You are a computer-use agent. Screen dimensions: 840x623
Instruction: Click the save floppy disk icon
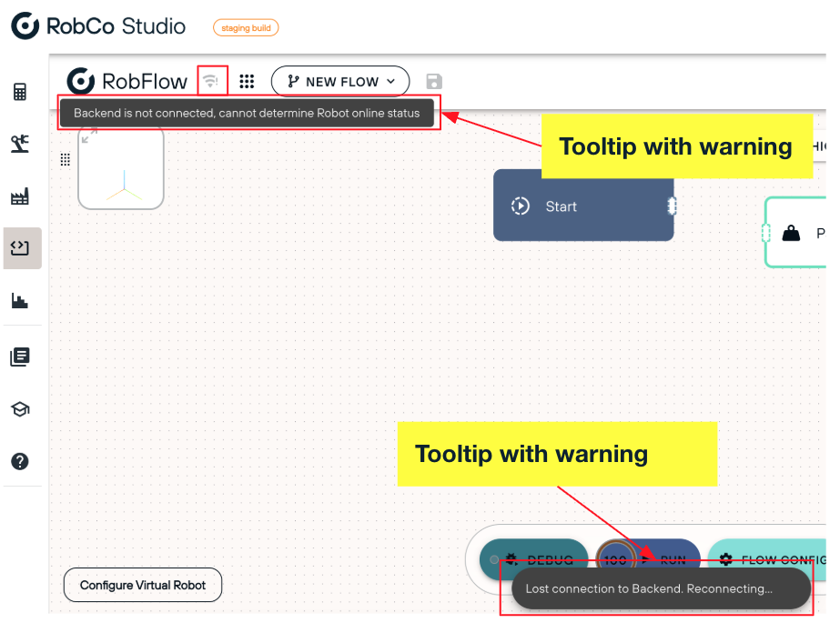point(434,81)
